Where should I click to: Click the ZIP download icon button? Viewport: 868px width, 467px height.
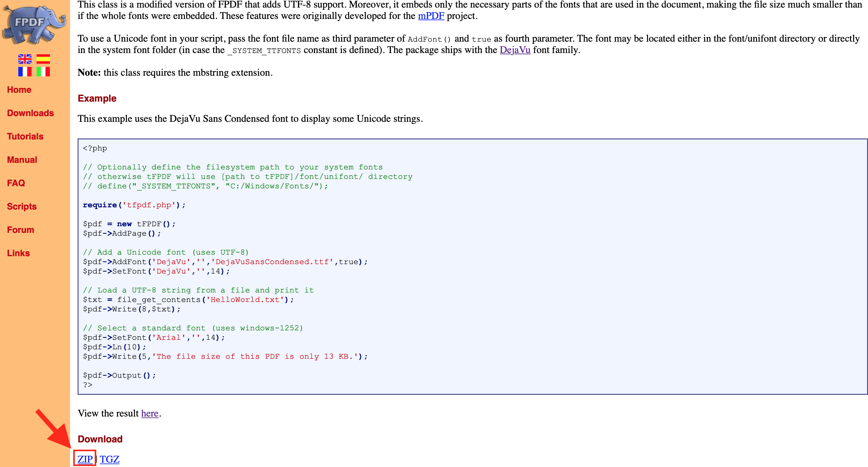[x=85, y=458]
